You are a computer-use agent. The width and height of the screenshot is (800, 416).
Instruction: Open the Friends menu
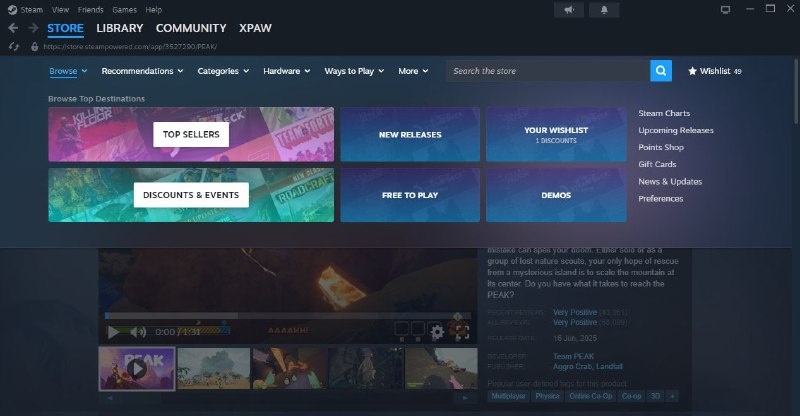90,10
